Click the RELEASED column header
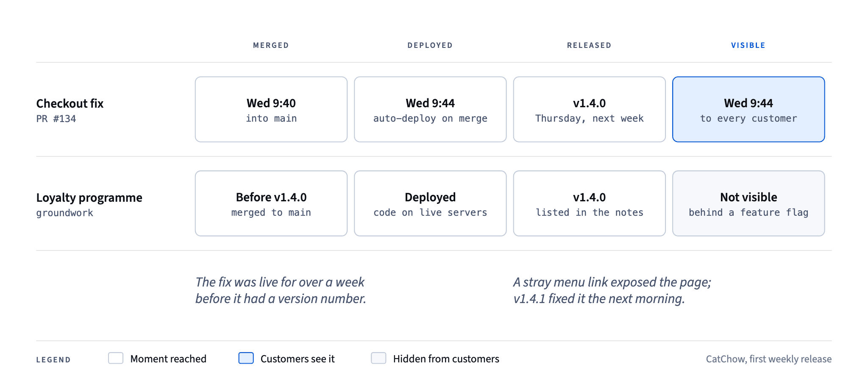This screenshot has width=868, height=384. (589, 45)
